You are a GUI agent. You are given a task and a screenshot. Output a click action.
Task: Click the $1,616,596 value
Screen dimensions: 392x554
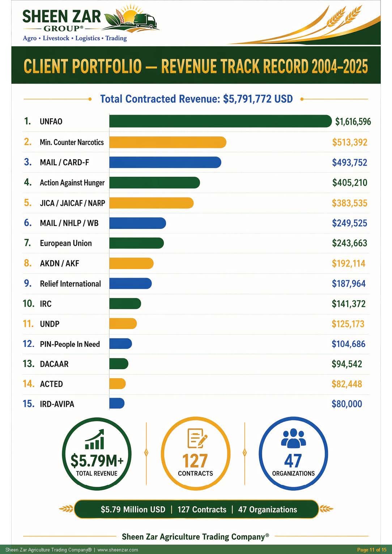pyautogui.click(x=353, y=122)
